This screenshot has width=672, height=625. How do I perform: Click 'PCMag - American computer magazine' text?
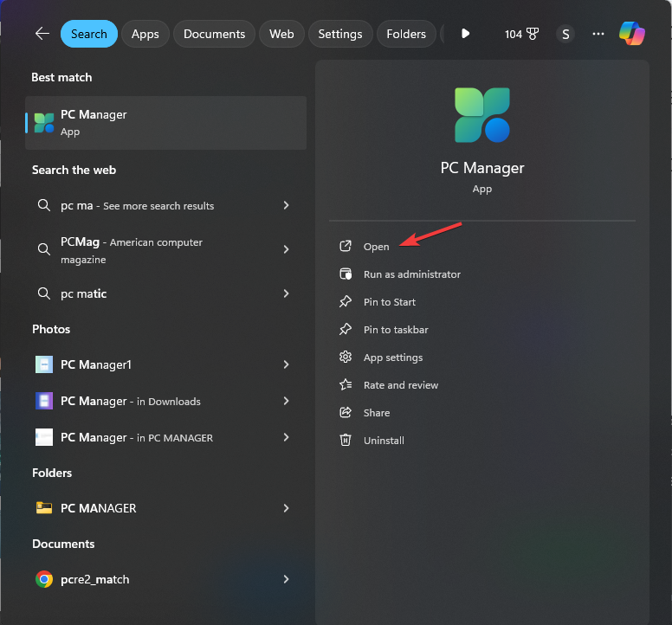coord(132,250)
